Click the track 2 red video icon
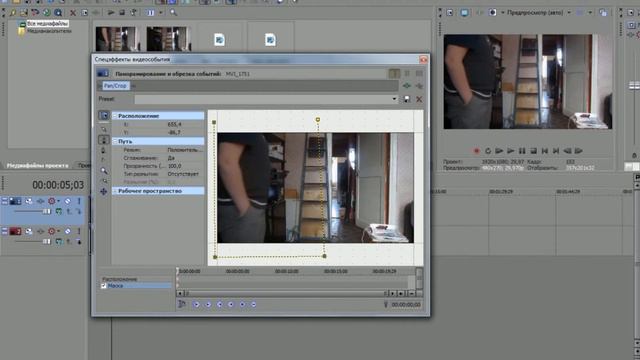The width and height of the screenshot is (640, 360). [x=16, y=231]
